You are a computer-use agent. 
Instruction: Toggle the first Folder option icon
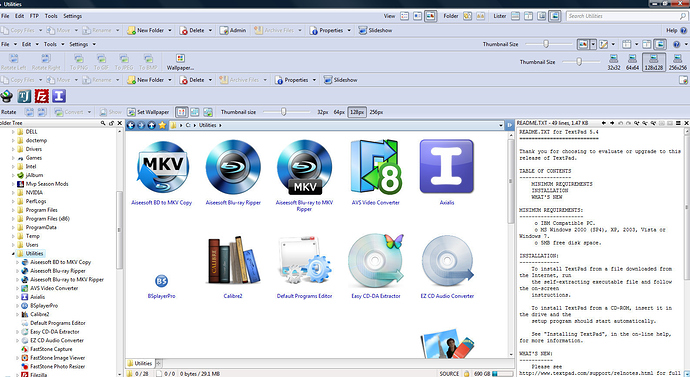coord(467,16)
